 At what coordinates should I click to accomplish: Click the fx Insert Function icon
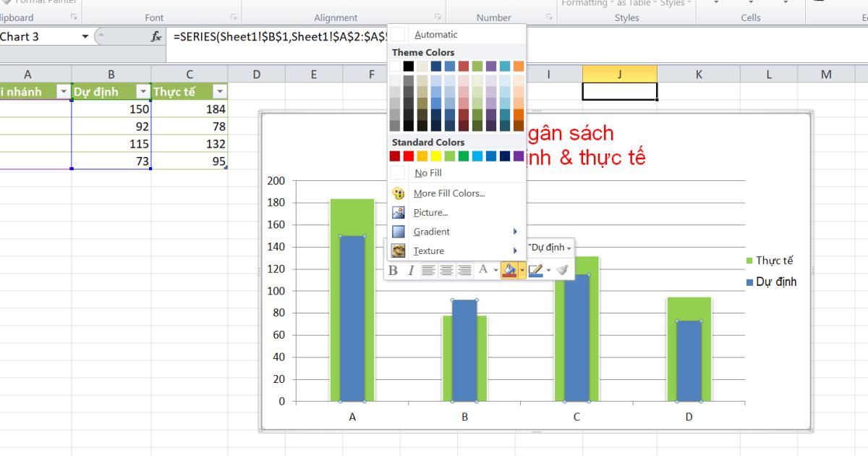[x=156, y=36]
